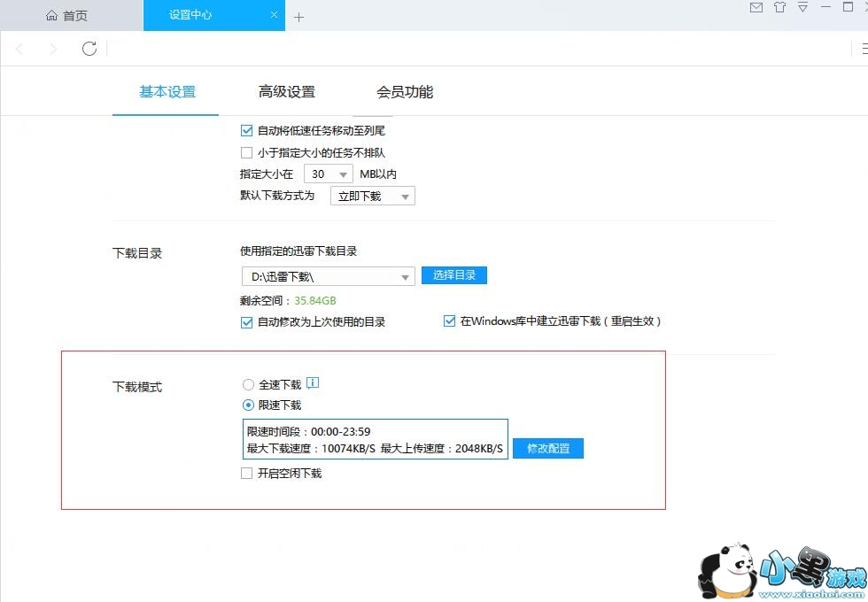
Task: Click the 修改配置 button
Action: pyautogui.click(x=548, y=448)
